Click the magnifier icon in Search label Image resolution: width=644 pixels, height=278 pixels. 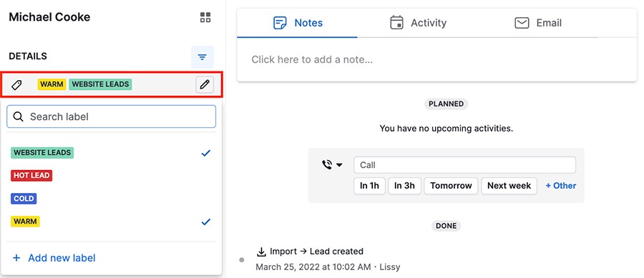(x=18, y=117)
